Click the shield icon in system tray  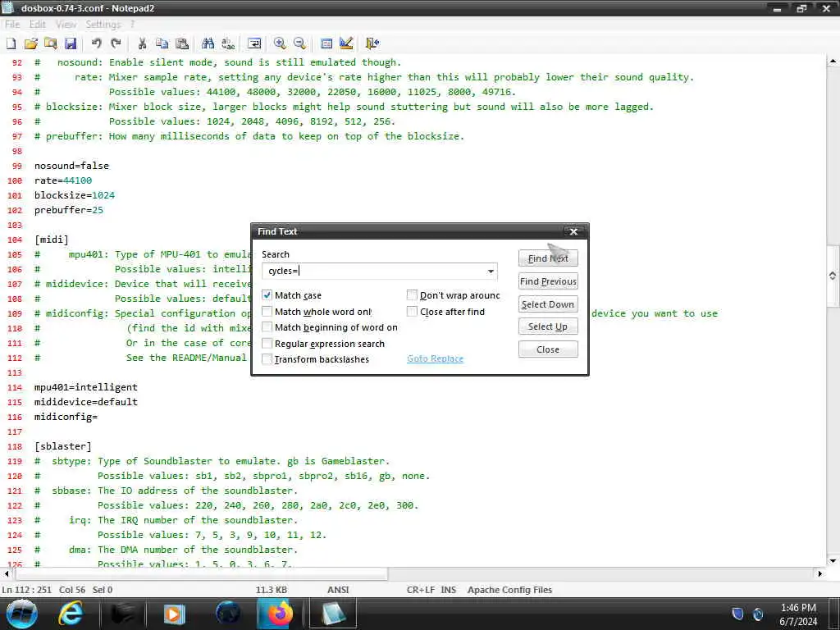[737, 614]
